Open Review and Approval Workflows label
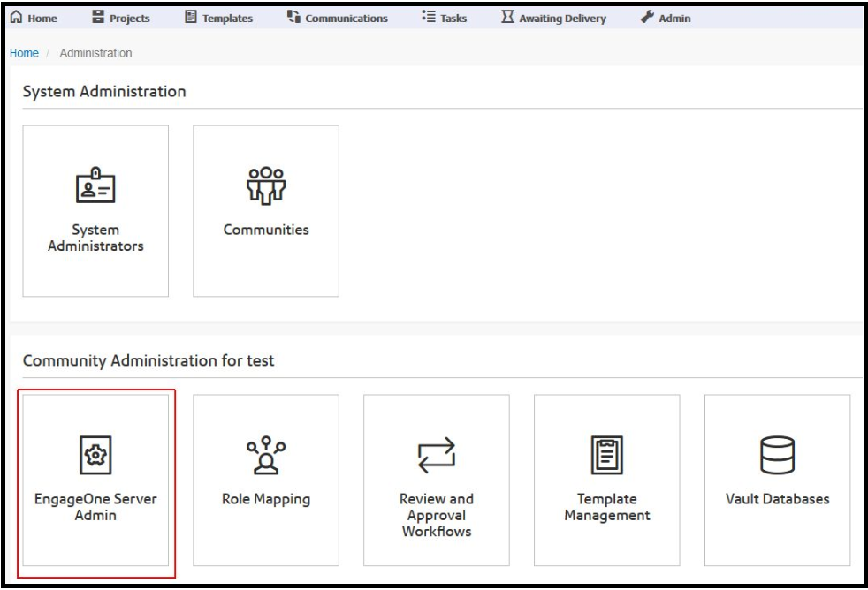The width and height of the screenshot is (868, 590). (437, 515)
